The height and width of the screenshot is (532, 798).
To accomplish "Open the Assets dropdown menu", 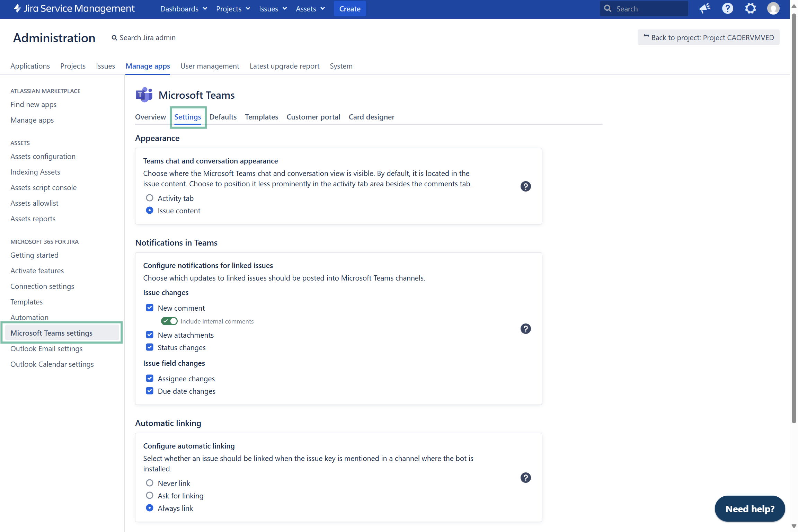I will [x=310, y=9].
